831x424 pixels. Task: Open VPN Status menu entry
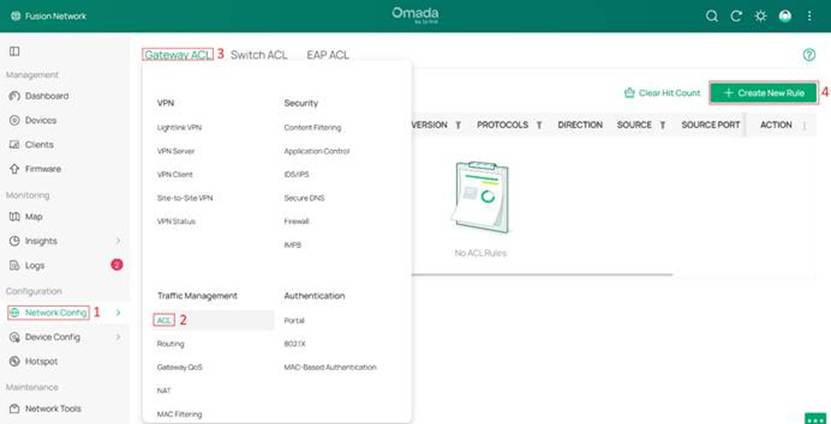pos(176,221)
